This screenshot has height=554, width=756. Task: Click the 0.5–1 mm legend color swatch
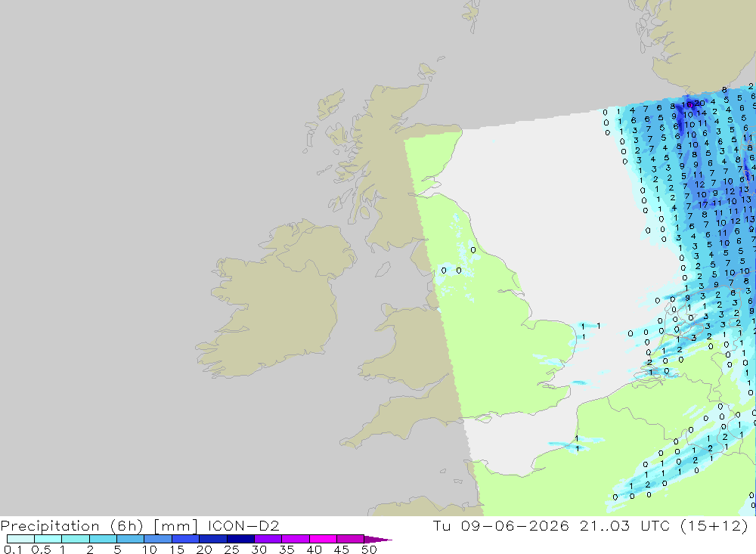pos(48,539)
